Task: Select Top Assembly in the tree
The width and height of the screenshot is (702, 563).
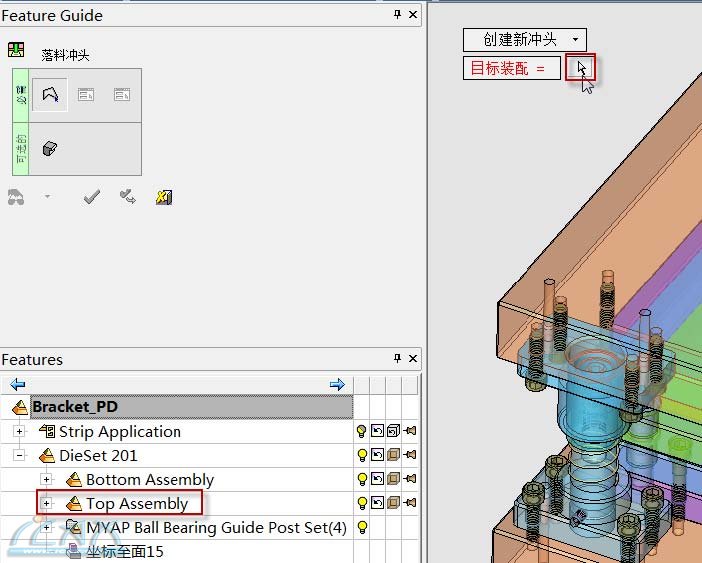Action: click(137, 504)
